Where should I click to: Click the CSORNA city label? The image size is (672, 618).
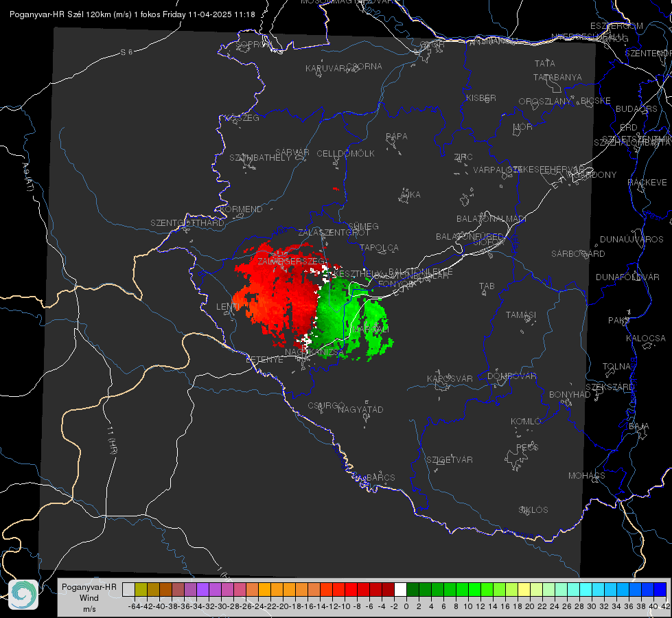point(364,67)
